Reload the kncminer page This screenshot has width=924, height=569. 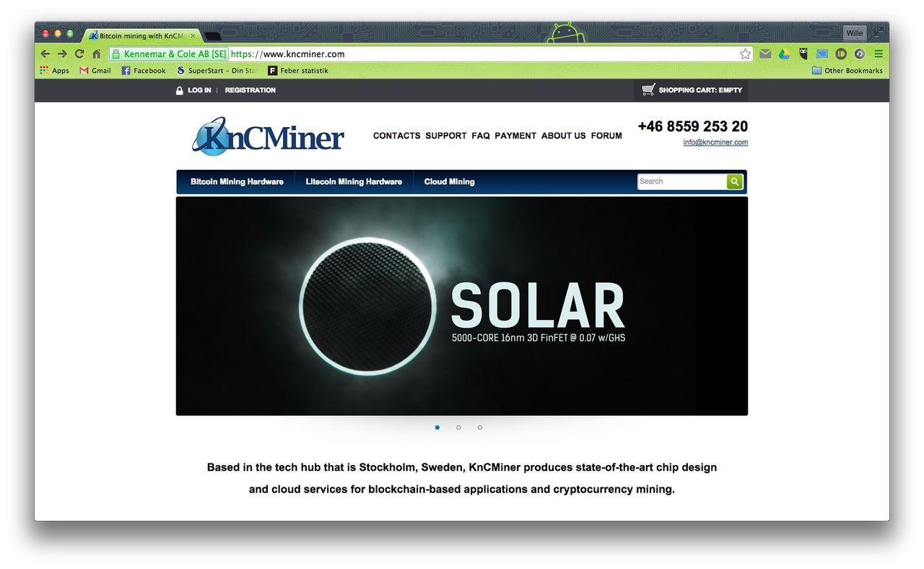[79, 54]
